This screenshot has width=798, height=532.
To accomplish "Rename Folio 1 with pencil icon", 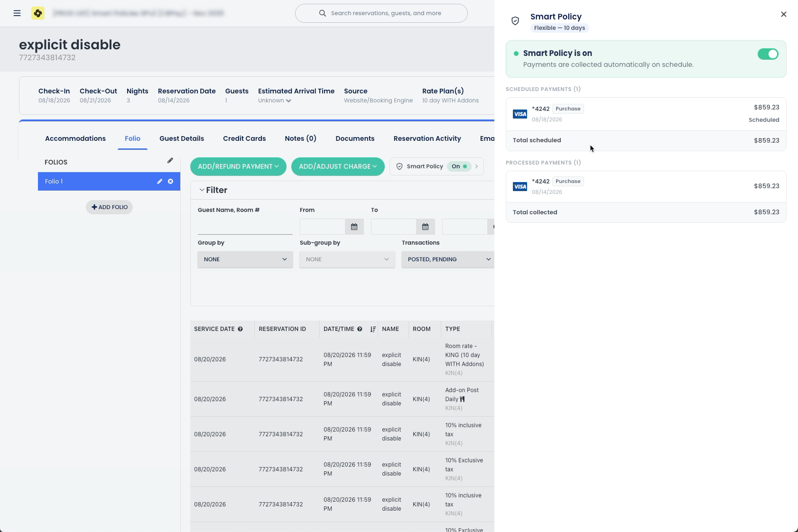I will (x=160, y=182).
